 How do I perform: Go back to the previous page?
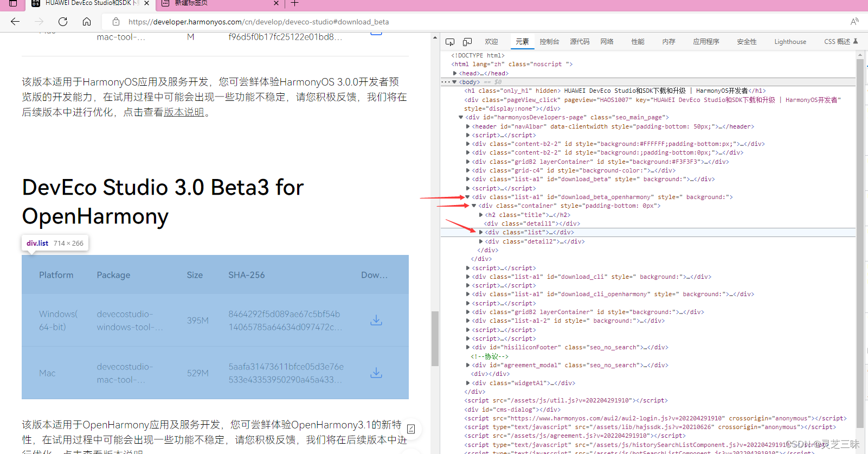coord(15,22)
